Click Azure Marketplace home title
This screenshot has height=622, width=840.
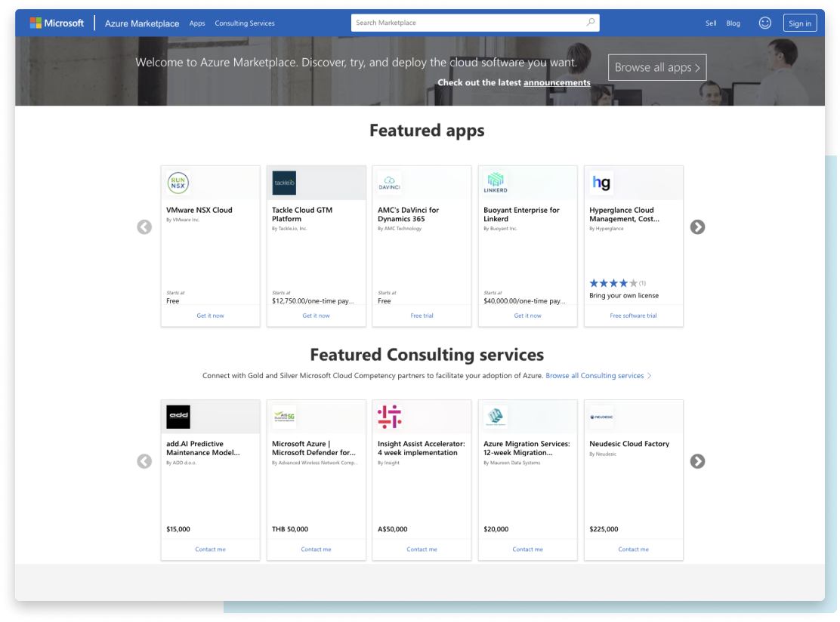(142, 23)
